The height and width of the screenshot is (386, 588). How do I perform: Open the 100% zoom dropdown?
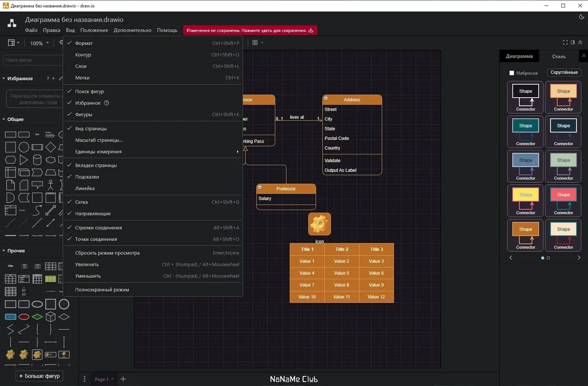point(39,43)
